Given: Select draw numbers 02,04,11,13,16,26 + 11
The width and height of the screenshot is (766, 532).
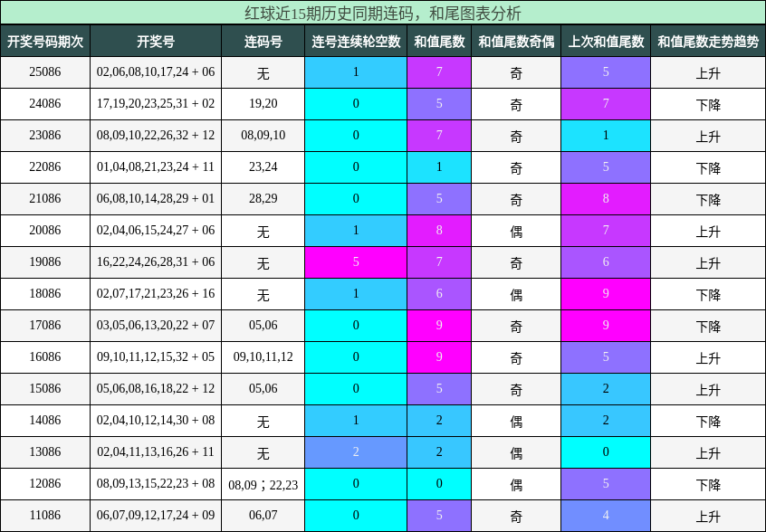Looking at the screenshot, I should click(156, 452).
